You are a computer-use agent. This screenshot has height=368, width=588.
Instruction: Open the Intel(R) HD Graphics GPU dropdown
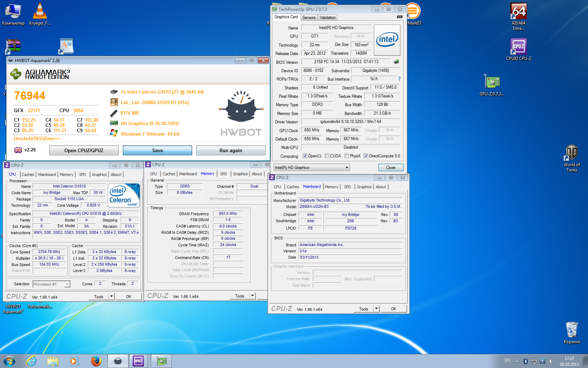click(311, 168)
